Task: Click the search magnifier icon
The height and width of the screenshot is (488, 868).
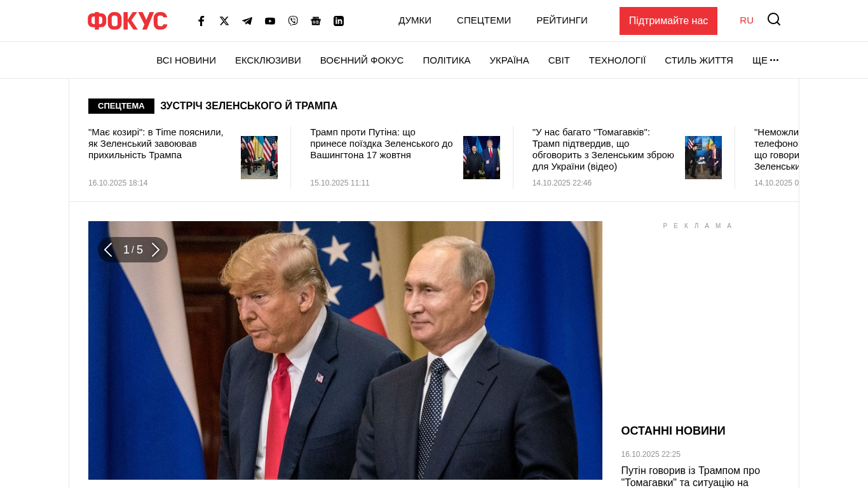Action: pos(774,19)
